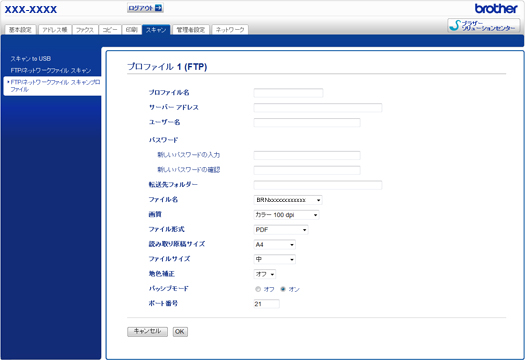The height and width of the screenshot is (362, 525).
Task: Click the XXX-XXXX model name text
Action: click(x=31, y=9)
